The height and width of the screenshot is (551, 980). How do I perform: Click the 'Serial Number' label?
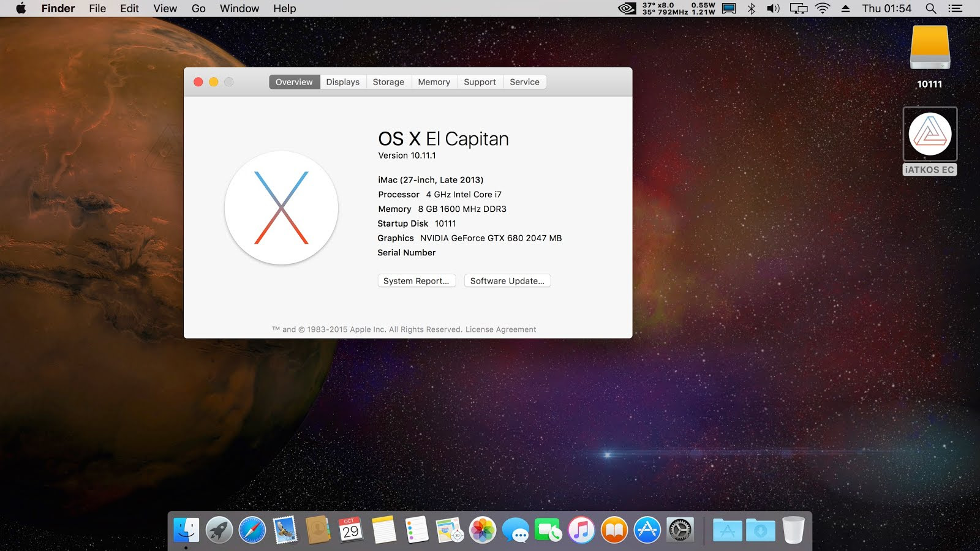(407, 253)
